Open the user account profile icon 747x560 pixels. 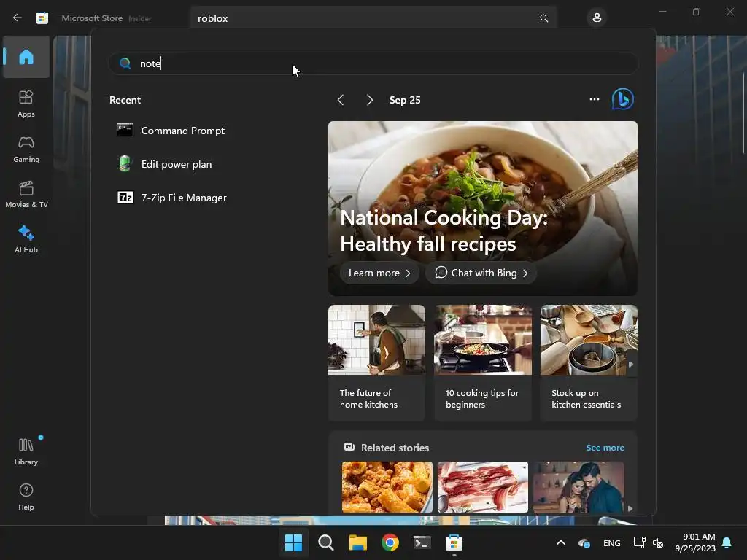[x=597, y=18]
